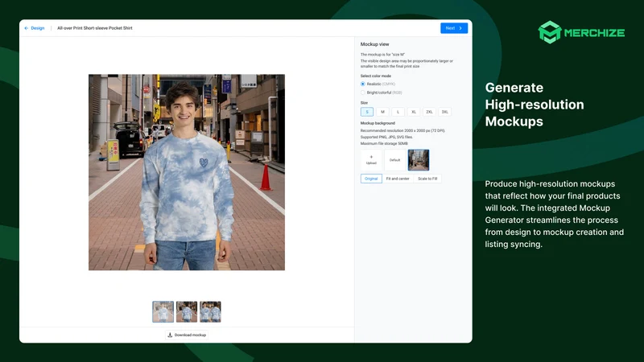Click the Download mockup button
644x362 pixels.
[x=187, y=335]
